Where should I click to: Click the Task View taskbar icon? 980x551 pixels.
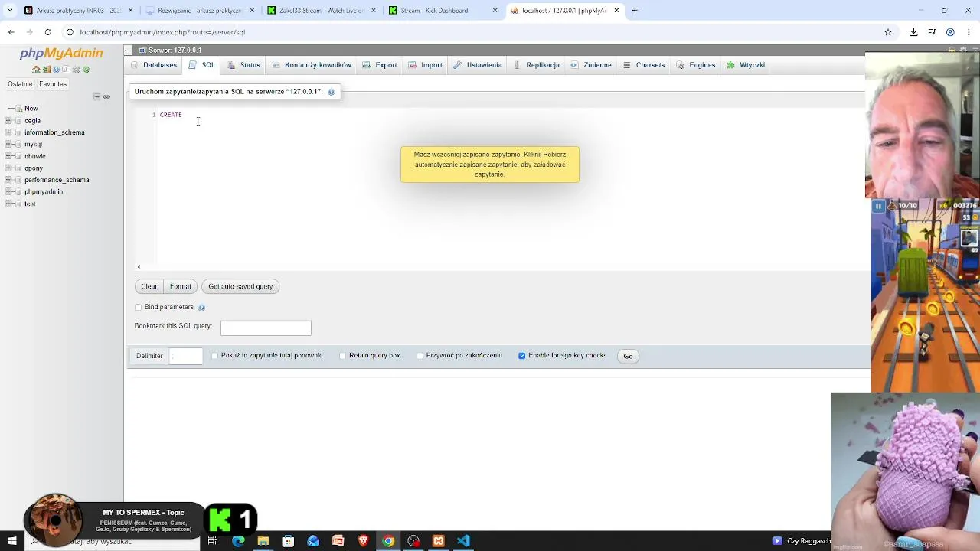[212, 541]
